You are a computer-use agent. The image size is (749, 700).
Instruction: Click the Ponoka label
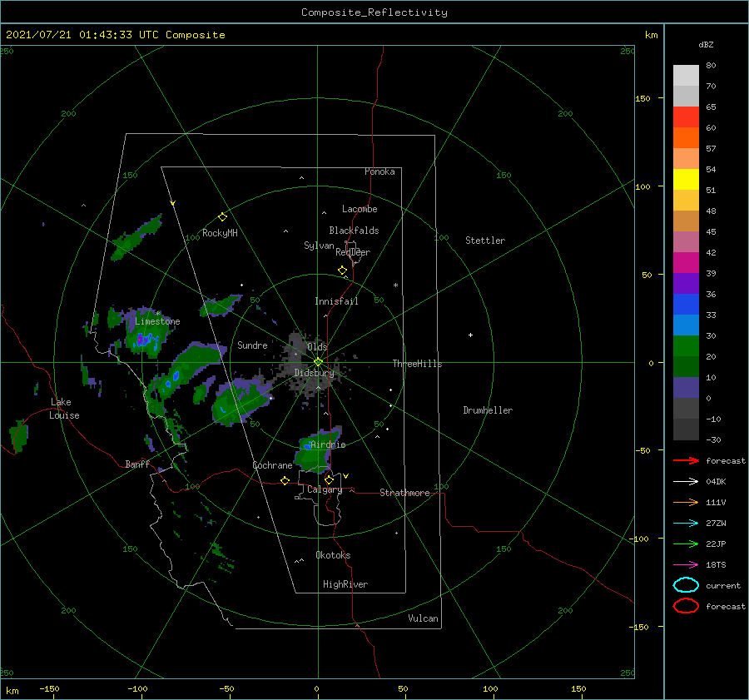click(x=379, y=171)
